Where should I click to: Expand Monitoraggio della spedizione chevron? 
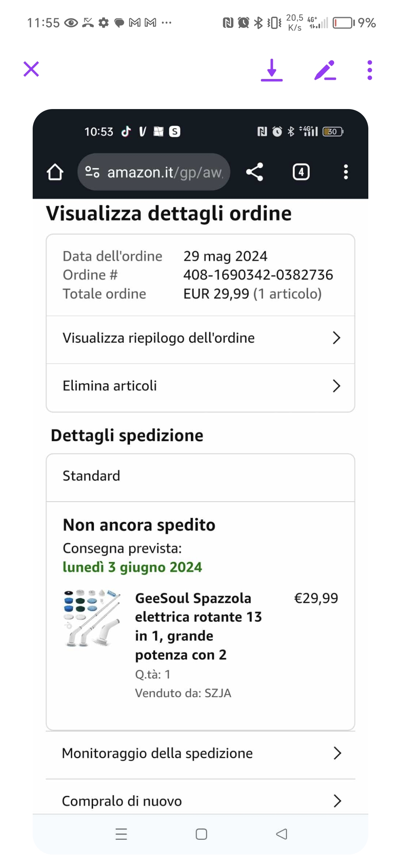(x=337, y=753)
